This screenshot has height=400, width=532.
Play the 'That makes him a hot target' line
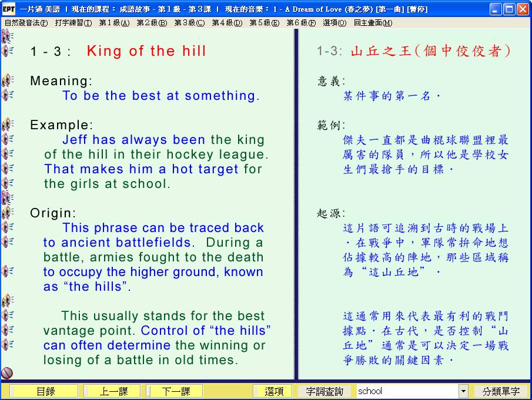coord(7,169)
